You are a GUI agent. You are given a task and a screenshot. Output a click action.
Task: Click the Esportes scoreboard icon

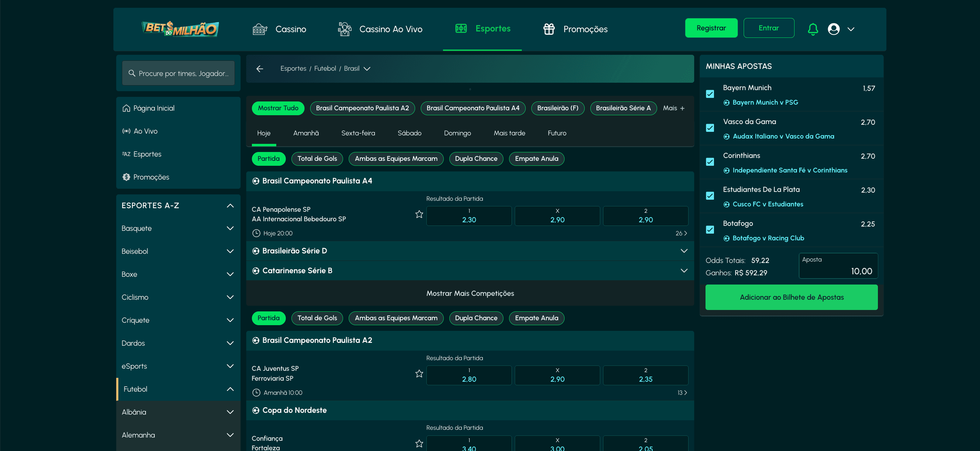[x=461, y=29]
